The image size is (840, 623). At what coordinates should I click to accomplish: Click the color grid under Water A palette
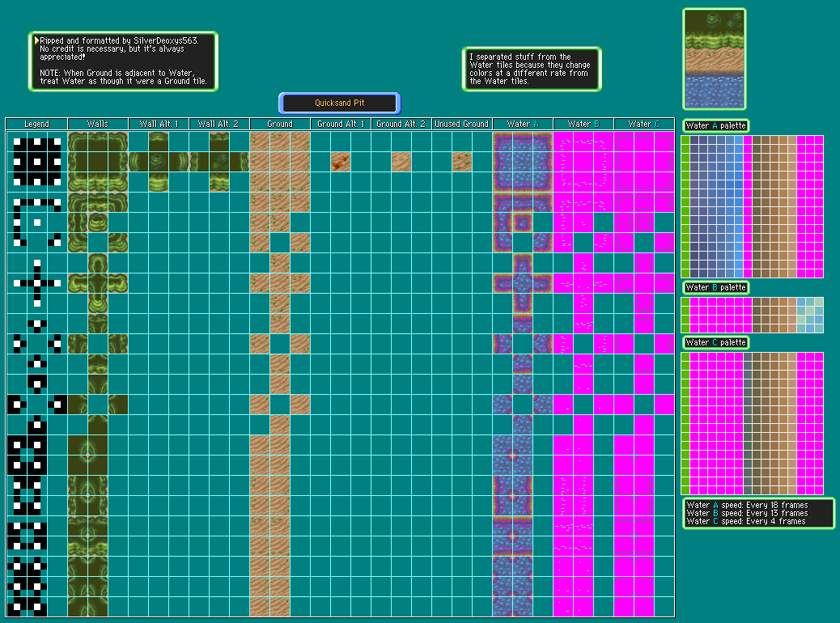pos(752,207)
